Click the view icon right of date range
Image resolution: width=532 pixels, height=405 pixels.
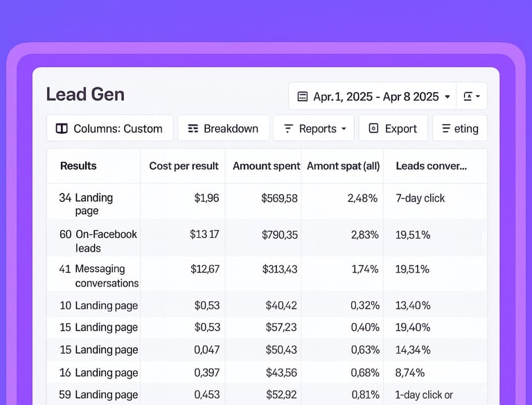[468, 96]
